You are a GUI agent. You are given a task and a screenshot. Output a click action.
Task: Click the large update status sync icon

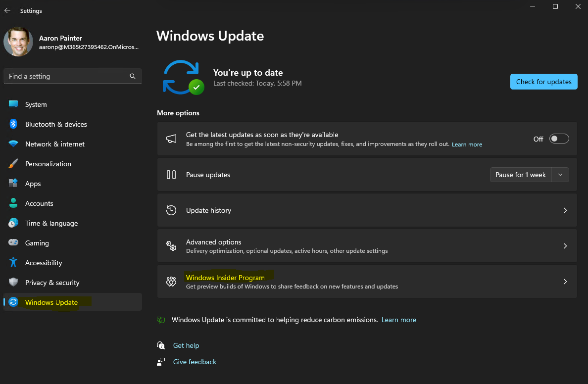click(x=183, y=77)
